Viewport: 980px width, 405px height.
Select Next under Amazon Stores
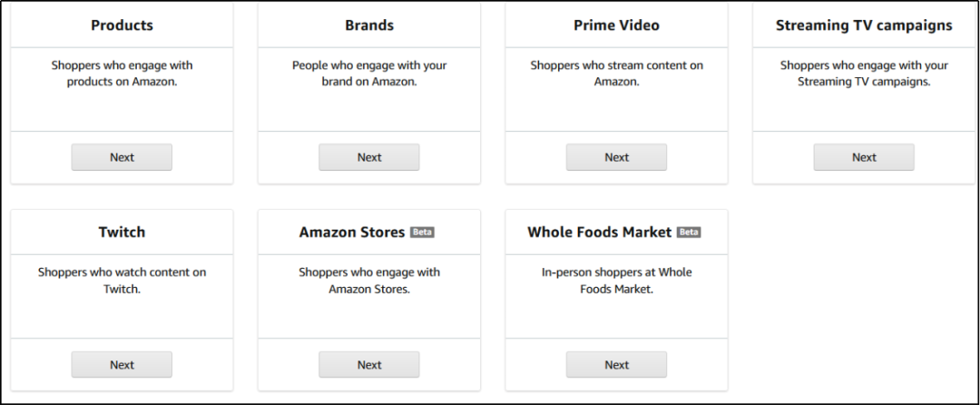coord(369,365)
